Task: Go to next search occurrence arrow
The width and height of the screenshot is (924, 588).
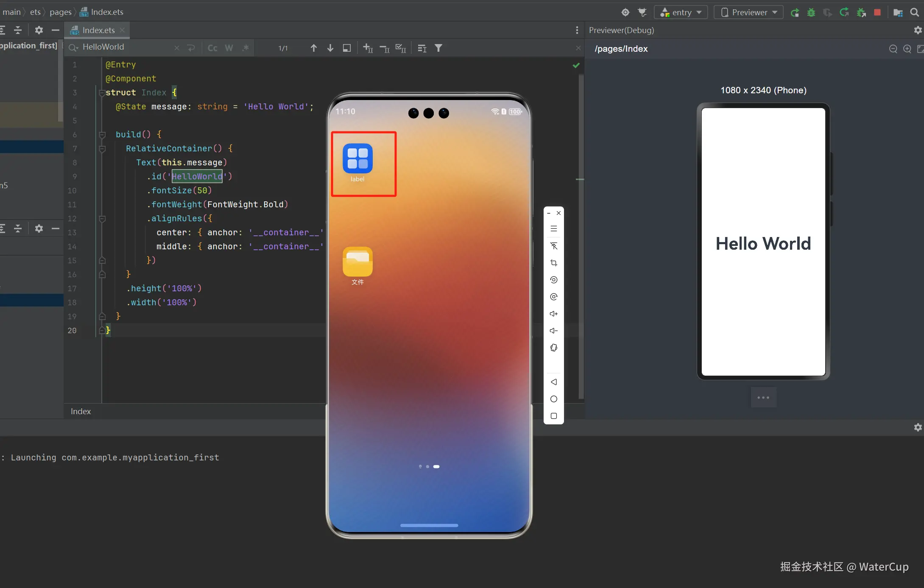Action: click(x=330, y=48)
